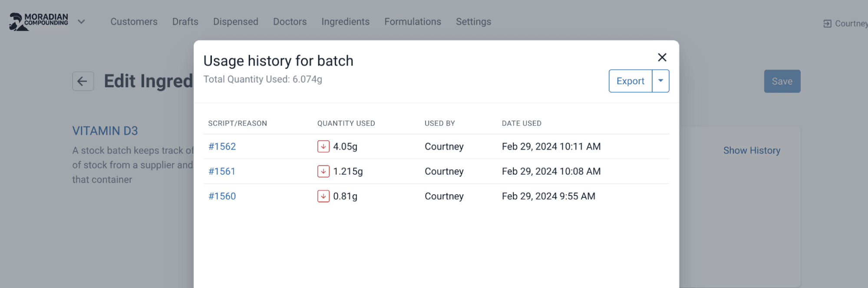Viewport: 868px width, 288px height.
Task: Click the date Feb 29, 2024 10:11 AM
Action: tap(551, 147)
